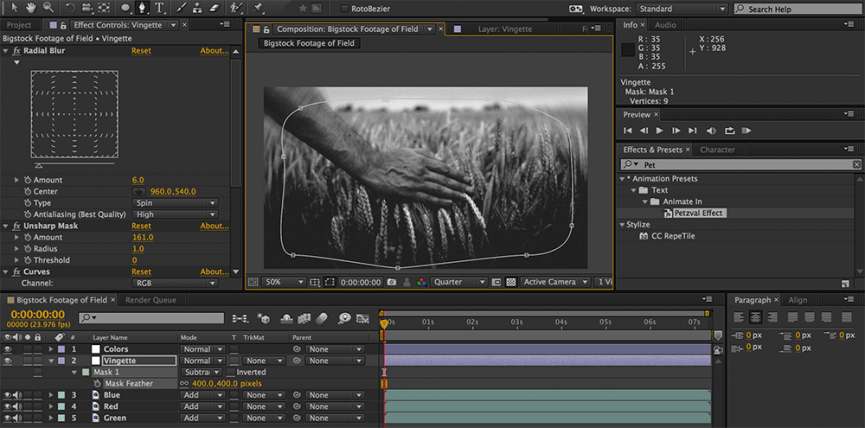Open the Active Camera view dropdown
Image resolution: width=865 pixels, height=428 pixels.
[554, 282]
